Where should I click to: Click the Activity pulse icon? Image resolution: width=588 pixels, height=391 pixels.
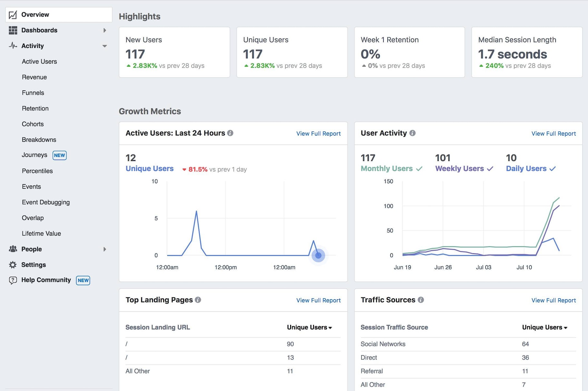[x=13, y=45]
